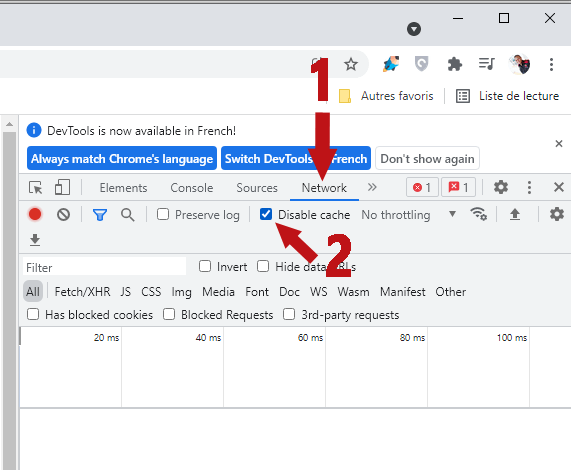Select the All request type filter
Screen dimensions: 571x470
[x=33, y=292]
